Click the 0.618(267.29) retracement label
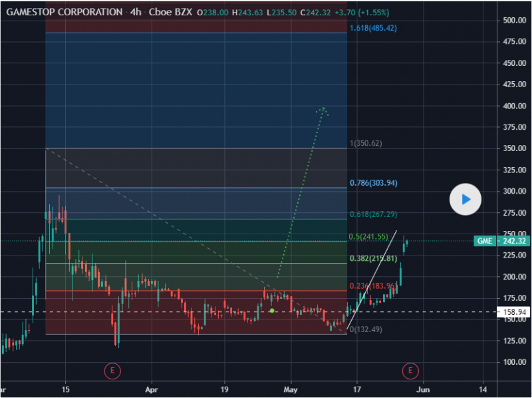 (x=373, y=214)
